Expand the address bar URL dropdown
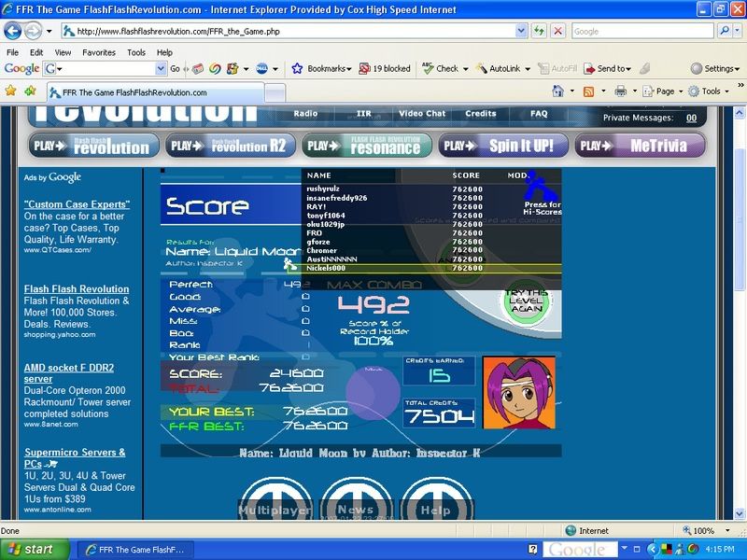 click(x=521, y=31)
